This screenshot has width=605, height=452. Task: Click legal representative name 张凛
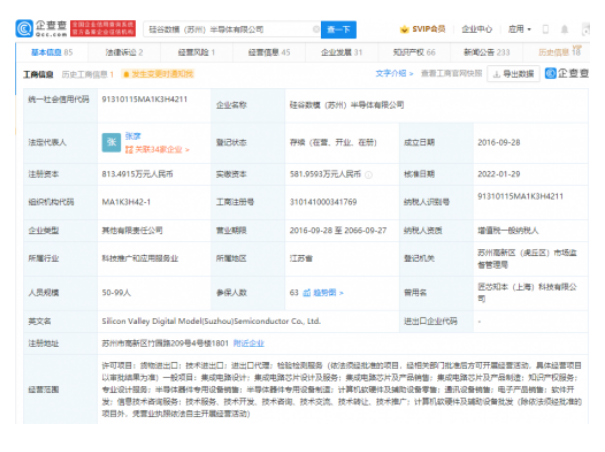(x=133, y=136)
